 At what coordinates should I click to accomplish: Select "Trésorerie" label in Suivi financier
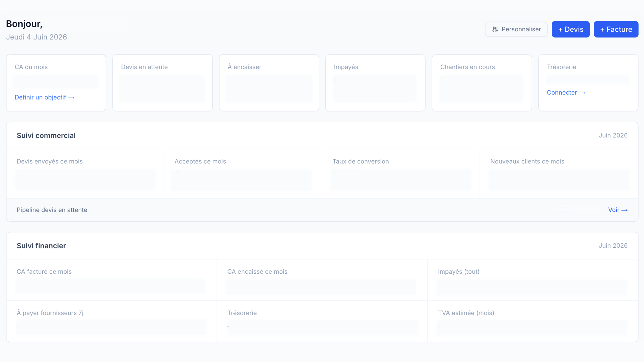point(242,313)
